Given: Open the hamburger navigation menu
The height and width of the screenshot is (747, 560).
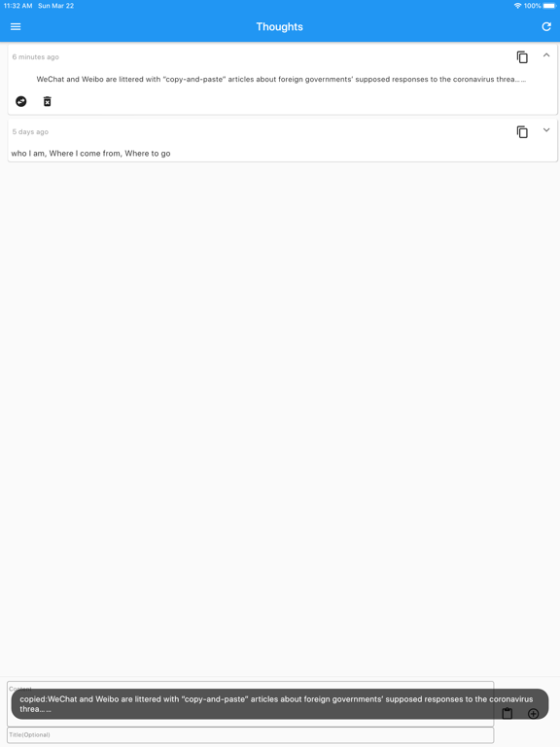Looking at the screenshot, I should 16,26.
